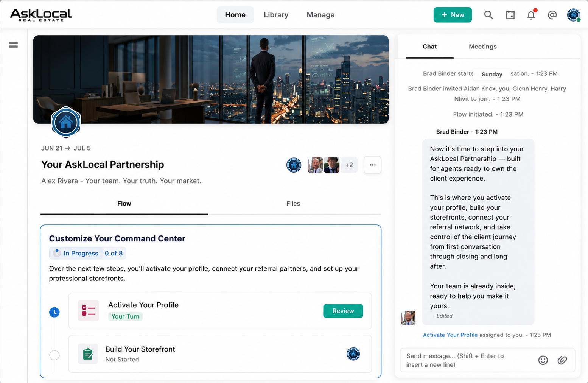The image size is (588, 383).
Task: Click the Build Your Storefront clipboard icon
Action: [88, 354]
